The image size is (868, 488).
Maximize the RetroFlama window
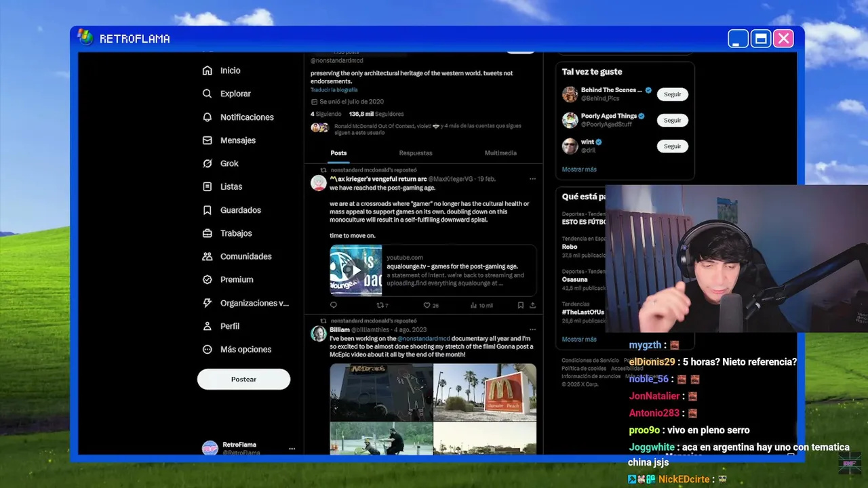click(x=761, y=39)
